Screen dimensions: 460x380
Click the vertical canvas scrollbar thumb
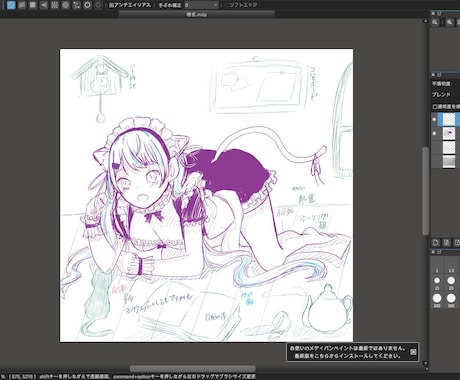point(425,191)
